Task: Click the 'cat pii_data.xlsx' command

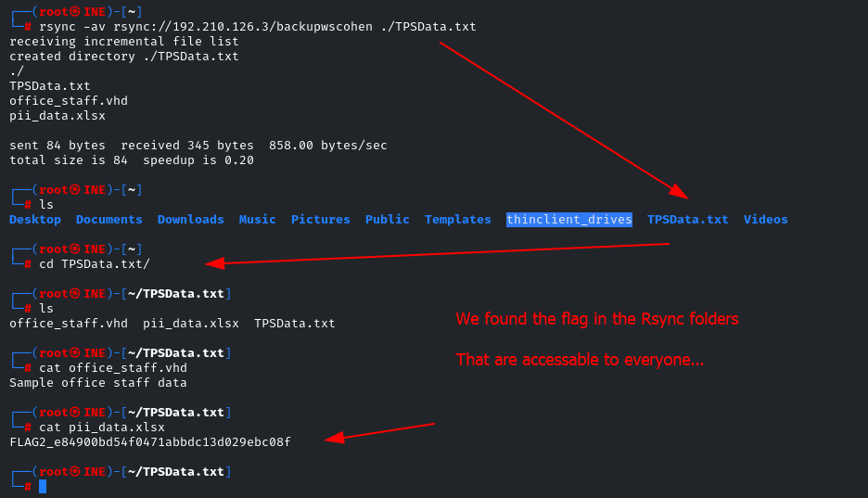Action: 102,428
